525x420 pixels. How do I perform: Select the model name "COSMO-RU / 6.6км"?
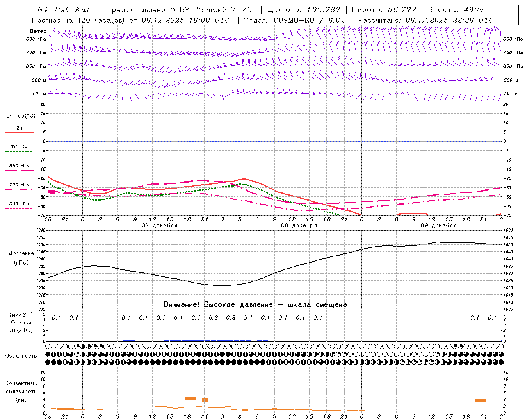click(x=311, y=20)
